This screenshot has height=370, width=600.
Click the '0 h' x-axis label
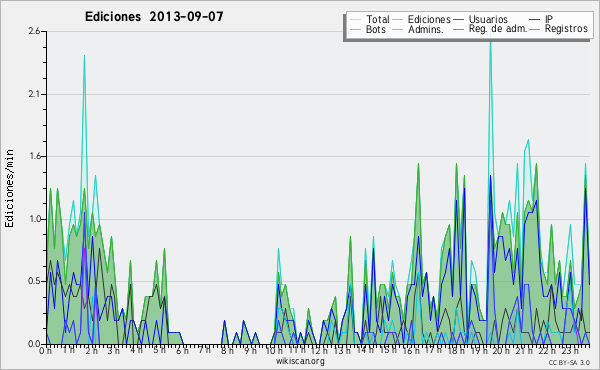[45, 351]
